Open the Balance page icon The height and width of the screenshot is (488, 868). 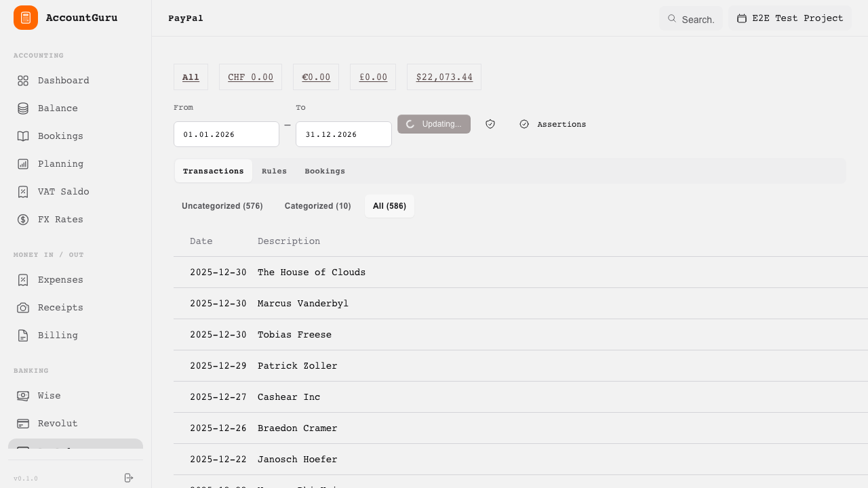pos(23,108)
